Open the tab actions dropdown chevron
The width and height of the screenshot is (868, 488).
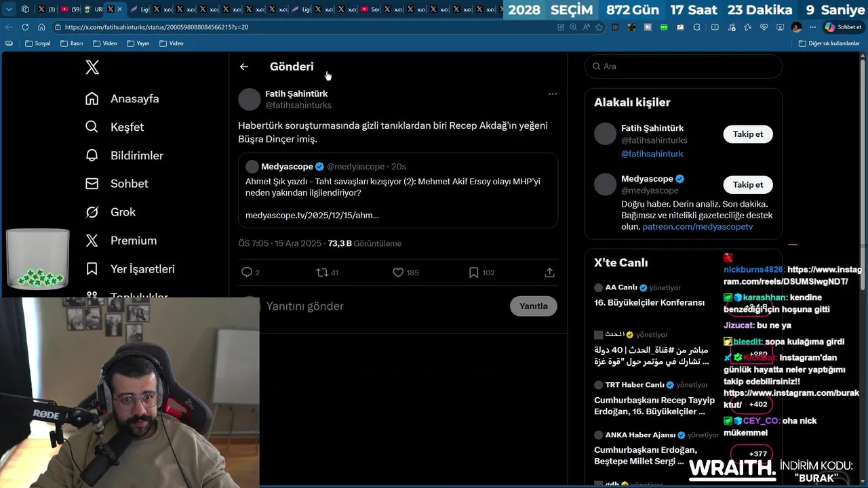pos(9,9)
